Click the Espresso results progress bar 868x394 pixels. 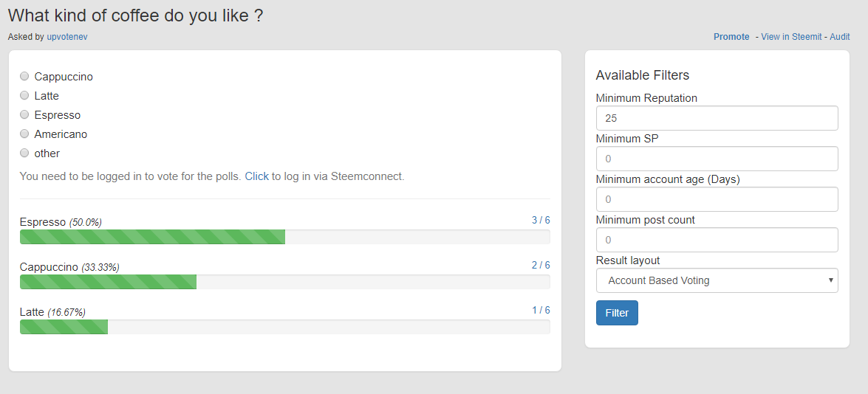pos(284,237)
